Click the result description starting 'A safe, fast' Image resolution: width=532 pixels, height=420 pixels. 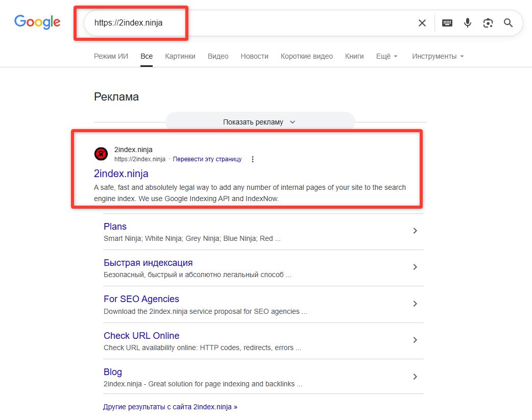point(250,193)
